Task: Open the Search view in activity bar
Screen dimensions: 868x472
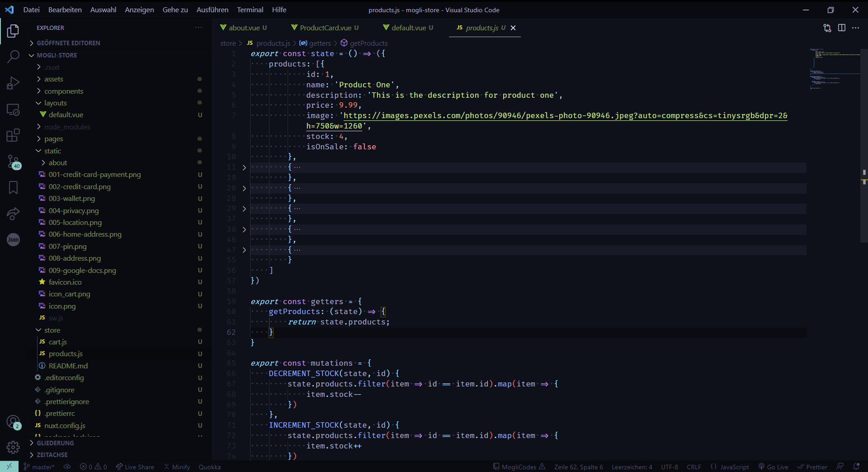Action: pyautogui.click(x=13, y=57)
